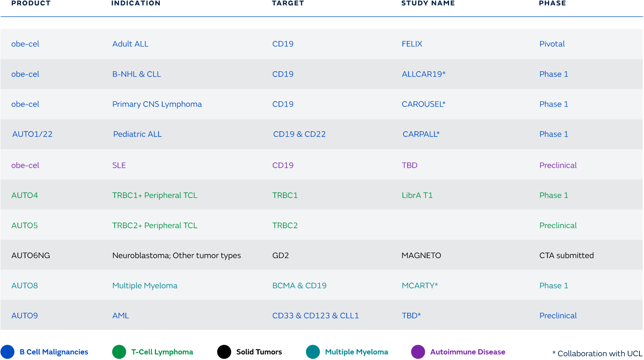Screen dimensions: 644x360
Task: Open the MAGNETO study entry
Action: (422, 255)
